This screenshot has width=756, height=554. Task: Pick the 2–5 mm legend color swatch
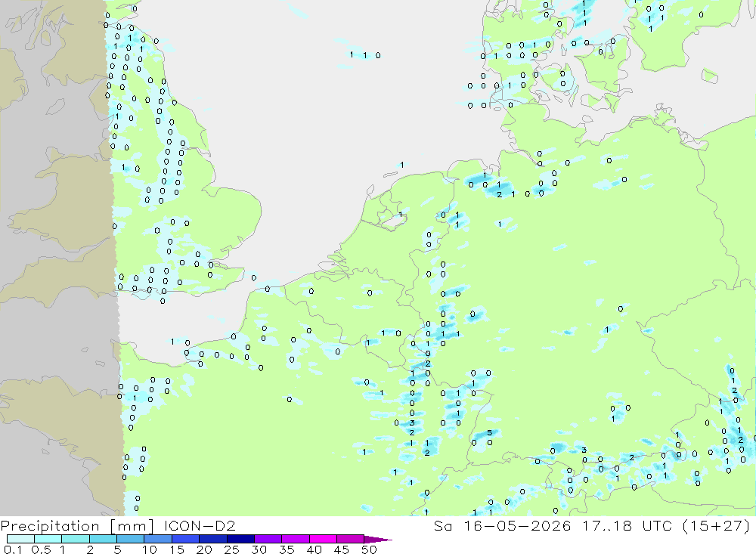pyautogui.click(x=103, y=539)
